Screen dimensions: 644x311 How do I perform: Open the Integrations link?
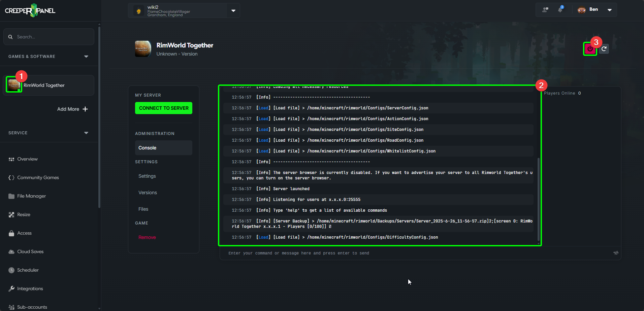[30, 289]
